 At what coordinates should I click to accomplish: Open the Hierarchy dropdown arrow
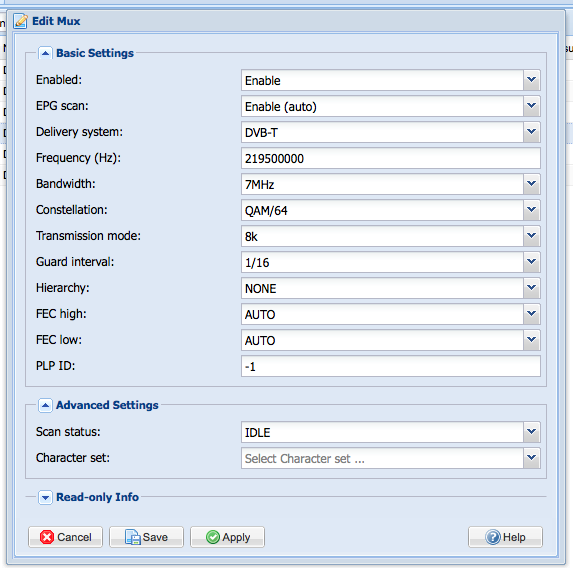532,288
